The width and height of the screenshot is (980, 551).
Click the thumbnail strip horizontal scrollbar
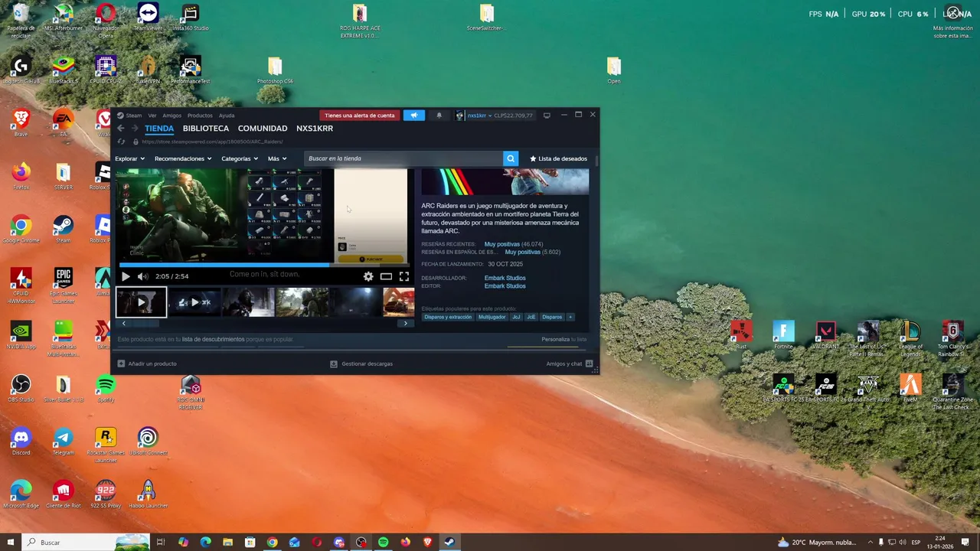pyautogui.click(x=264, y=323)
